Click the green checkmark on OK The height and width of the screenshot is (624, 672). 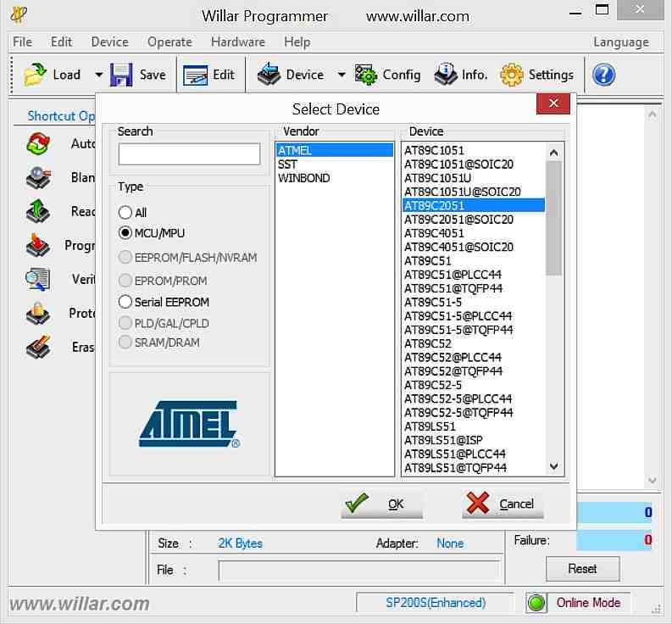[357, 503]
